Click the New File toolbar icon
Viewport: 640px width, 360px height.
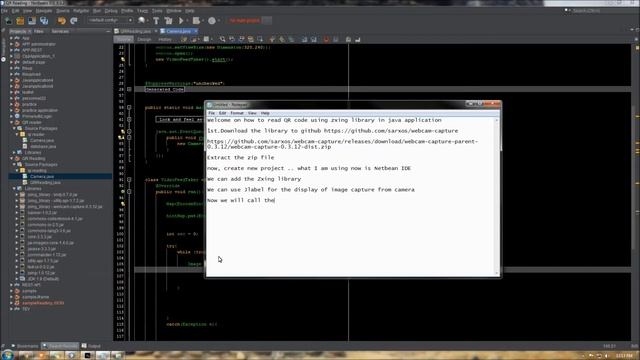click(x=8, y=20)
